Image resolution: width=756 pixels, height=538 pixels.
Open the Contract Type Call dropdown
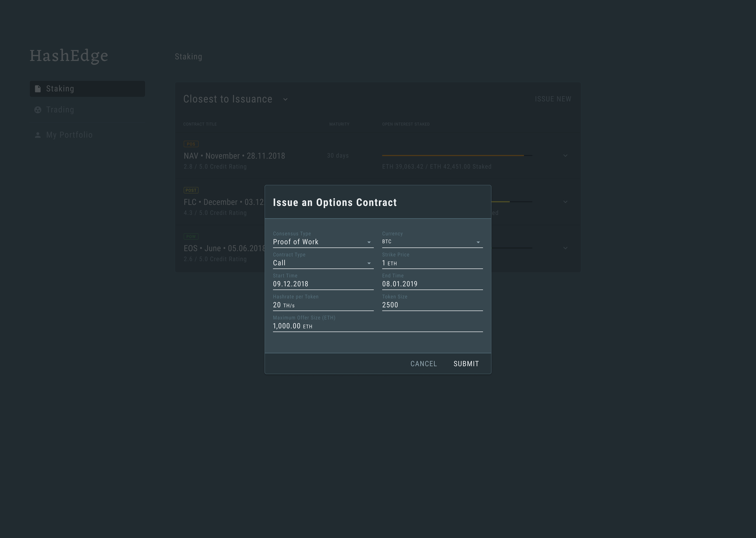(323, 263)
